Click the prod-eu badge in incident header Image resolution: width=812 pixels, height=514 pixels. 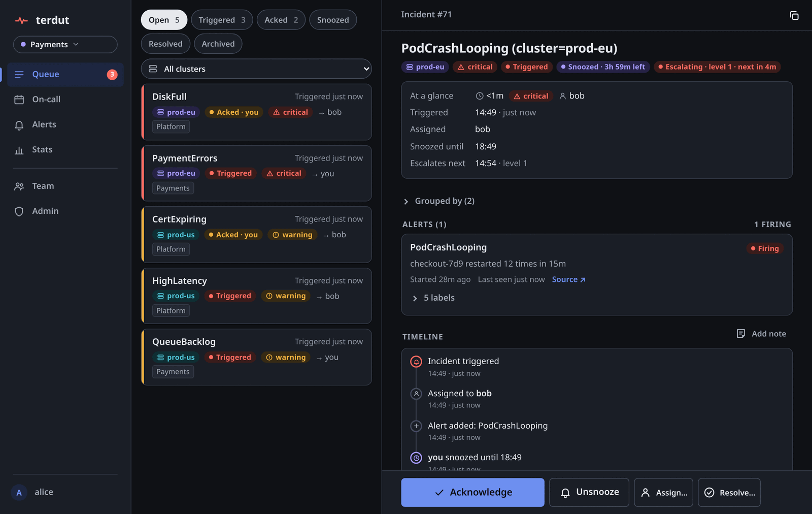[425, 67]
